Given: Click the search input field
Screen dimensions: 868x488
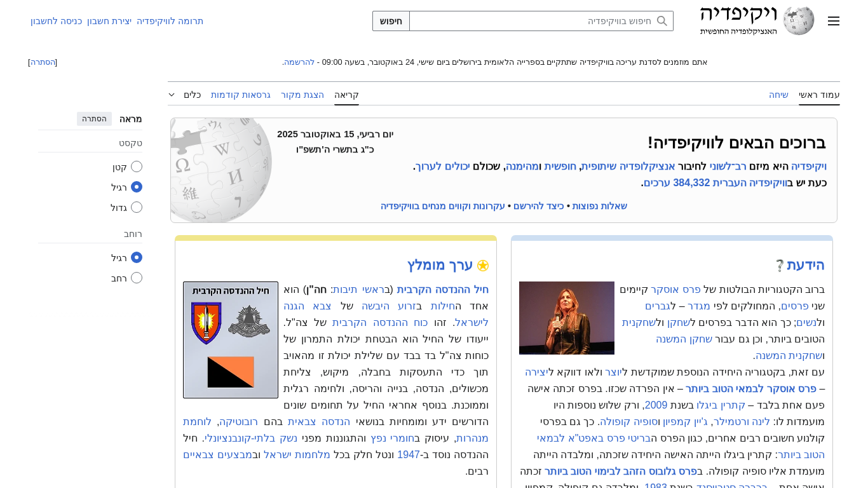Looking at the screenshot, I should 541,21.
